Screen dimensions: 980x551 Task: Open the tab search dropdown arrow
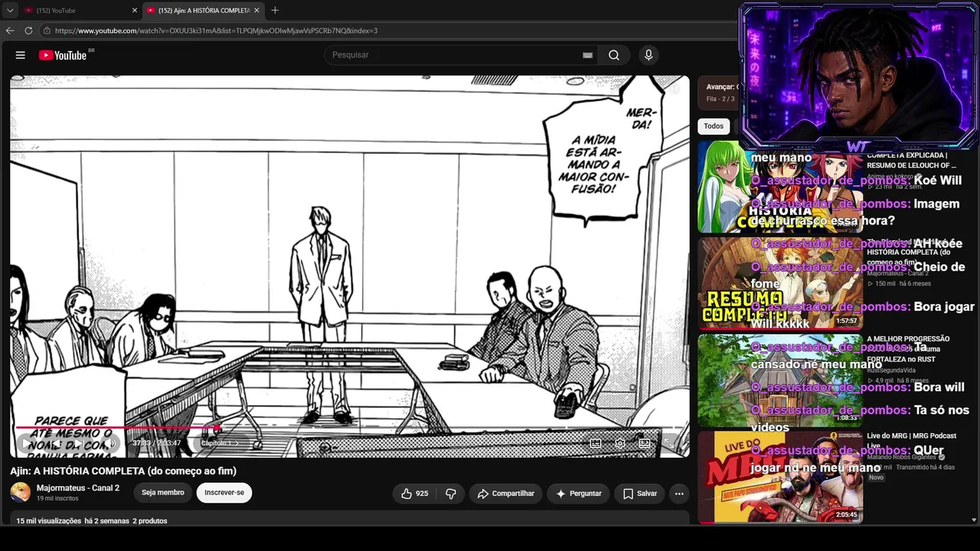pos(10,11)
